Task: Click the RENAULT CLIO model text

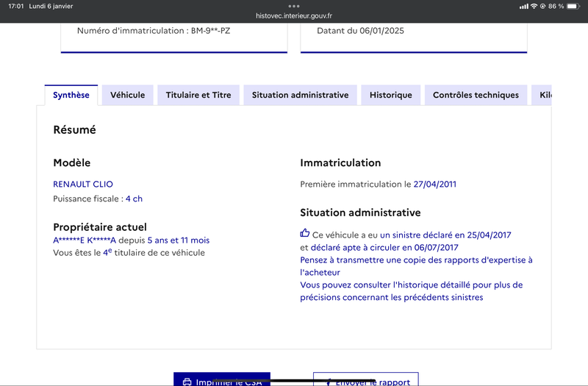Action: 83,185
